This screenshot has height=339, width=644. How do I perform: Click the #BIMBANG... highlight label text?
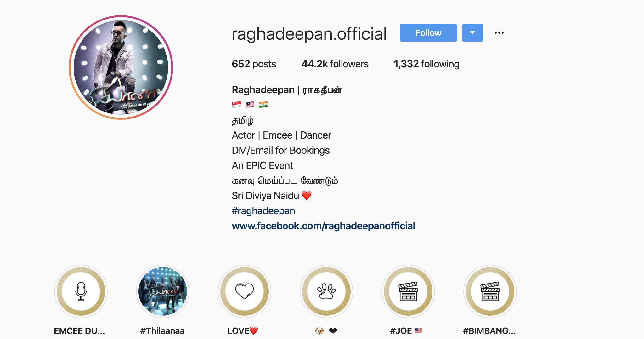pyautogui.click(x=489, y=331)
